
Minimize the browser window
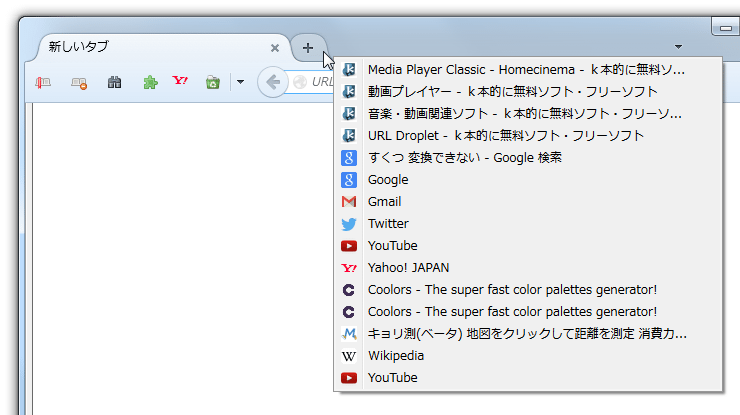coord(725,28)
